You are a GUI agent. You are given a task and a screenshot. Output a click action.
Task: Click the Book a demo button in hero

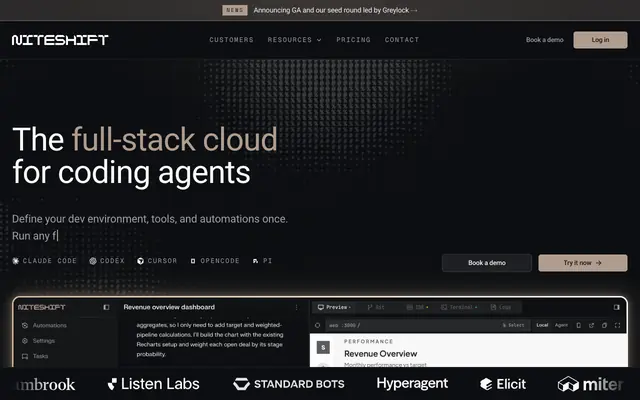487,263
